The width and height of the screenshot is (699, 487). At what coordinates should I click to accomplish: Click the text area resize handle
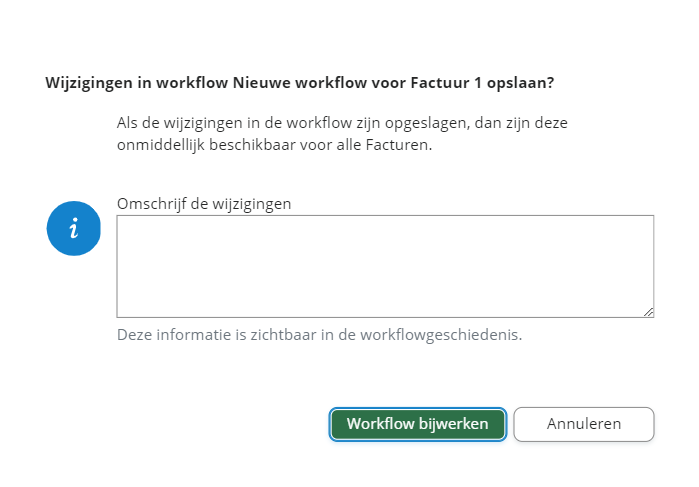click(648, 312)
